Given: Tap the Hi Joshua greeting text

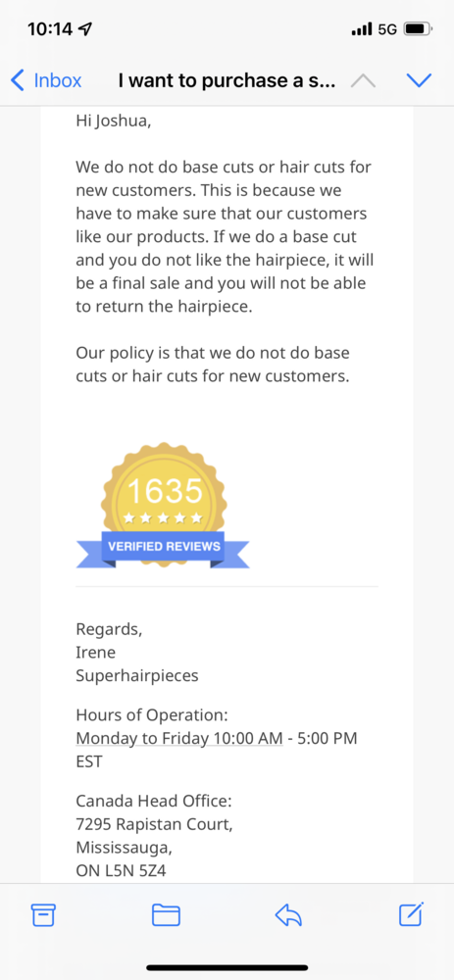Looking at the screenshot, I should (x=114, y=122).
